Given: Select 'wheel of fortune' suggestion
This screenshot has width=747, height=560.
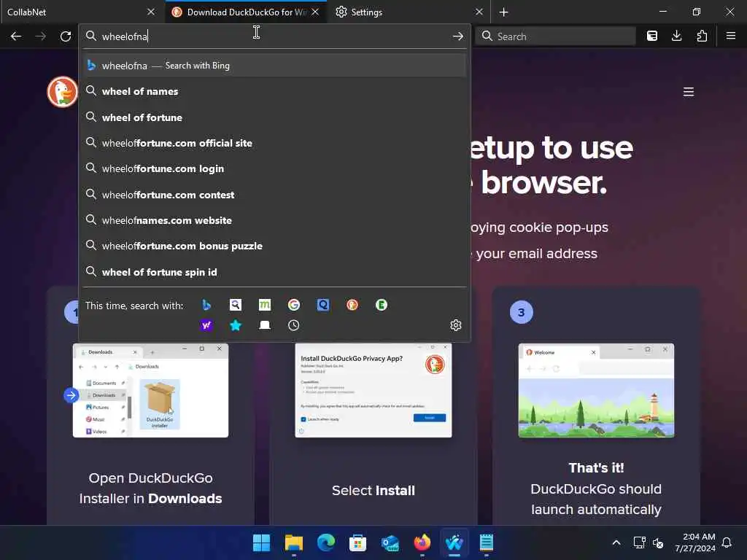Looking at the screenshot, I should pyautogui.click(x=275, y=117).
